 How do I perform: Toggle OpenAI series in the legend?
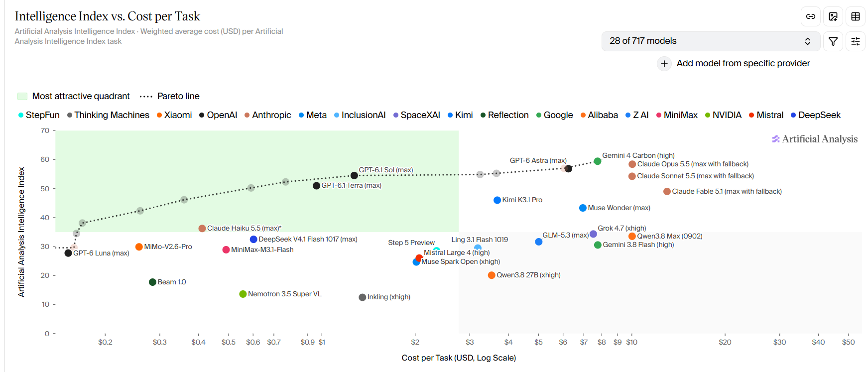pyautogui.click(x=218, y=115)
